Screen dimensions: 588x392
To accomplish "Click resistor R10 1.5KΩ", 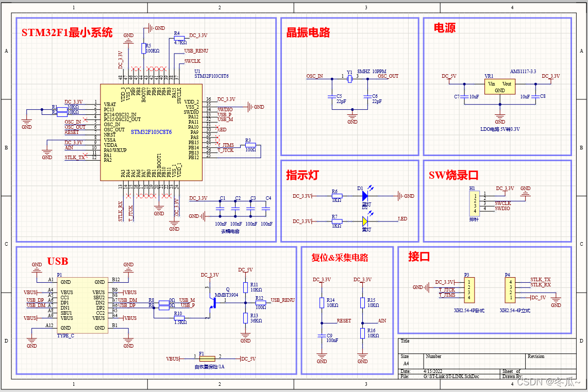I will pos(180,318).
